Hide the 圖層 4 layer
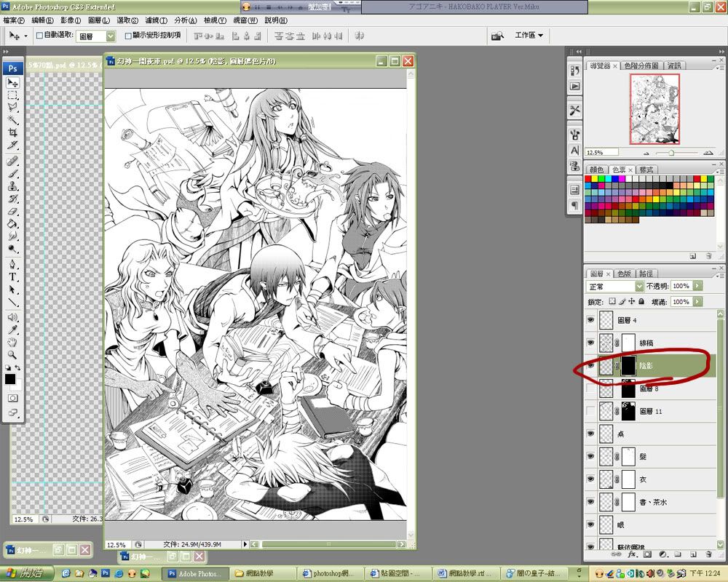Screen dimensions: 728x582 590,320
